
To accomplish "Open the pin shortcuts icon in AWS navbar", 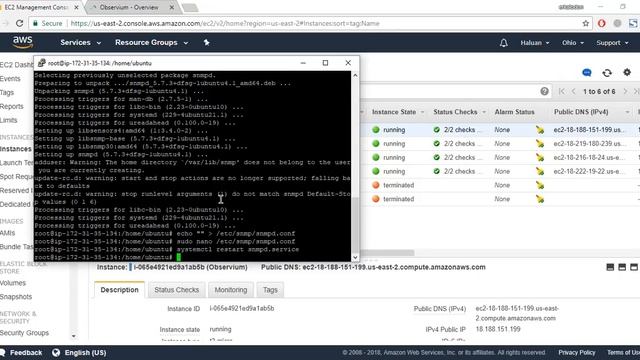I will (x=207, y=42).
